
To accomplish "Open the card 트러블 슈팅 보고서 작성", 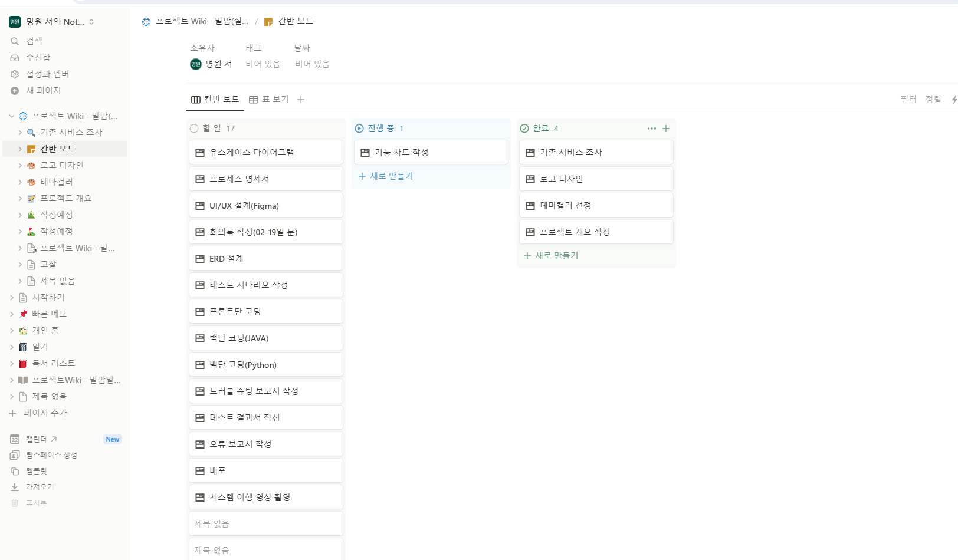I will 266,391.
